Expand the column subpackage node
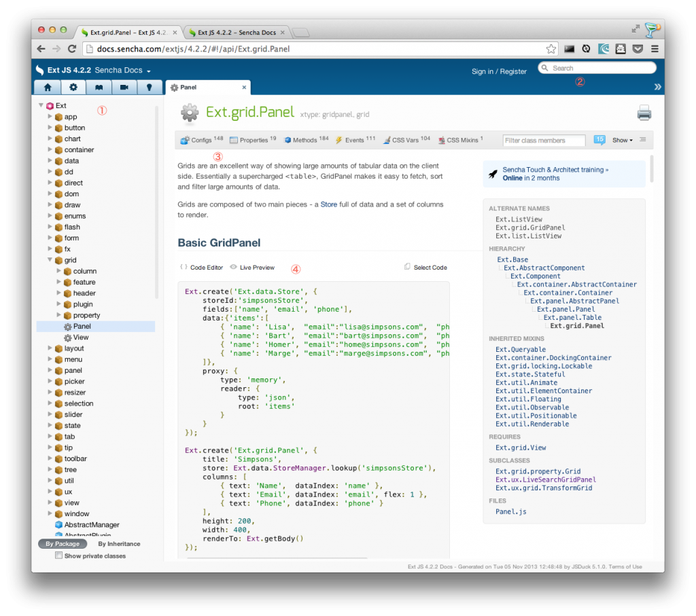The height and width of the screenshot is (616, 696). [58, 270]
